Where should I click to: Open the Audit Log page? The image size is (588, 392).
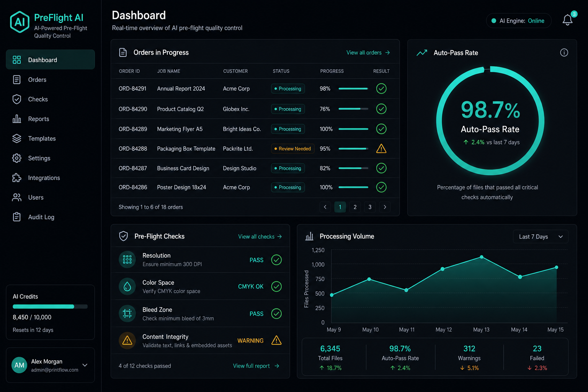pyautogui.click(x=50, y=217)
